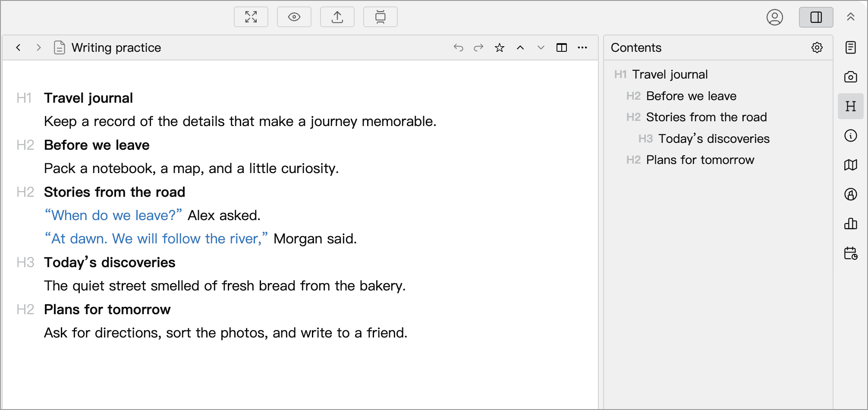Enter full screen with the expand arrows button
This screenshot has width=868, height=410.
(x=251, y=17)
